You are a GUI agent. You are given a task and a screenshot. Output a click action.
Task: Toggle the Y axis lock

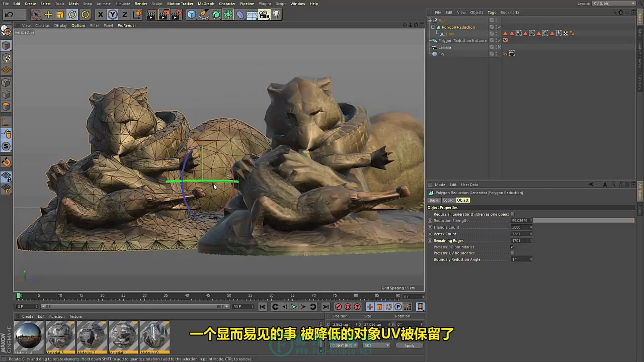point(113,15)
